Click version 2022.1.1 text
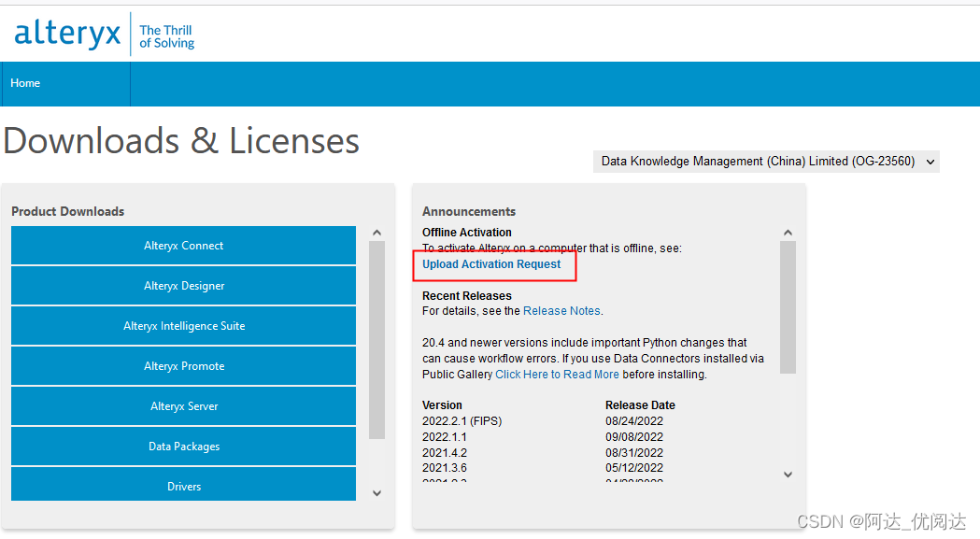This screenshot has height=539, width=980. pyautogui.click(x=445, y=437)
